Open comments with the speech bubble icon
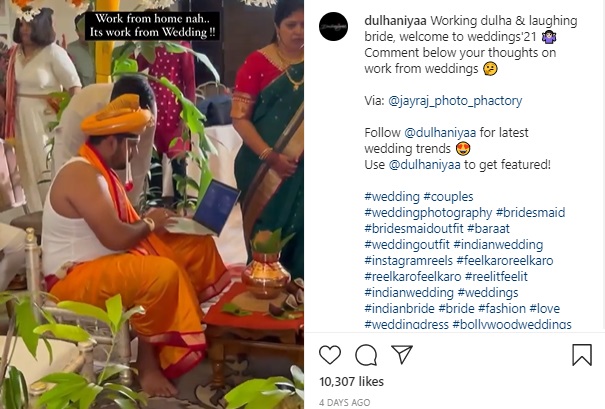The width and height of the screenshot is (605, 409). pos(366,355)
